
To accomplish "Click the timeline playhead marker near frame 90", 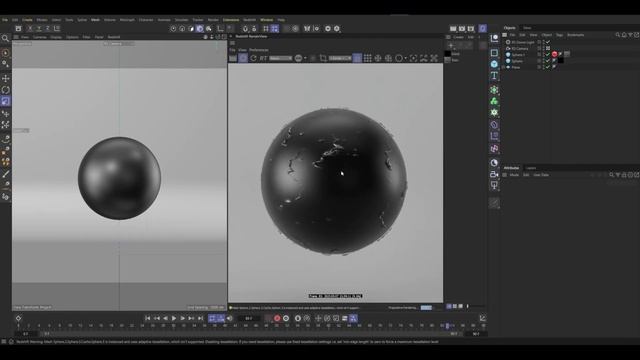I will pyautogui.click(x=447, y=326).
